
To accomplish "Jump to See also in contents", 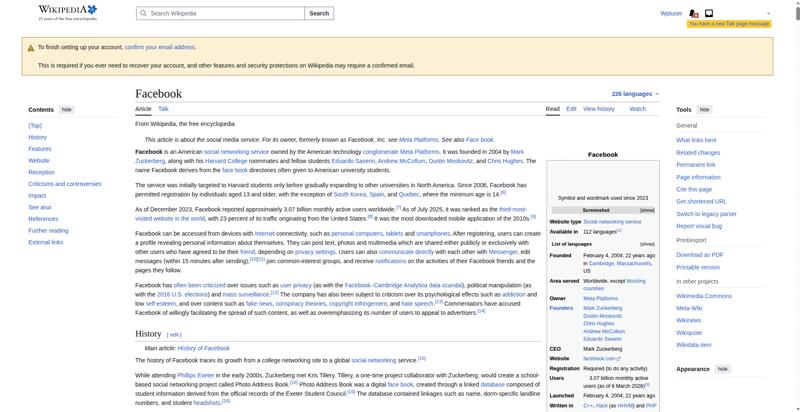I will tap(40, 208).
